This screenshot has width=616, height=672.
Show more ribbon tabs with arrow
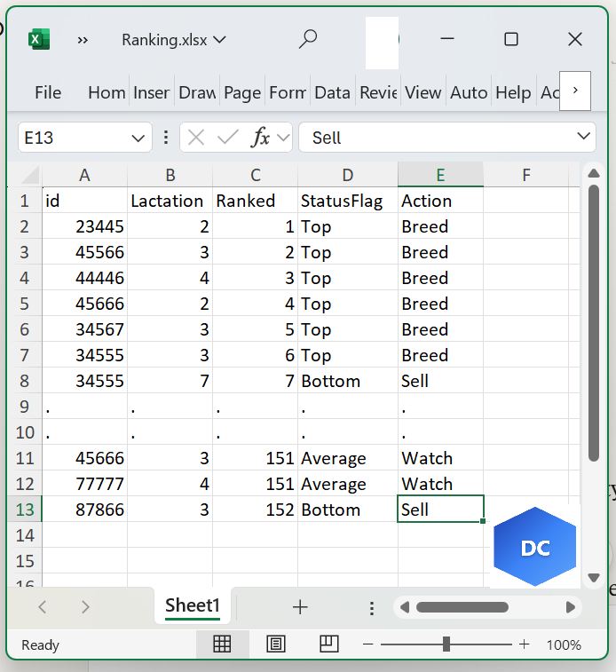point(575,91)
